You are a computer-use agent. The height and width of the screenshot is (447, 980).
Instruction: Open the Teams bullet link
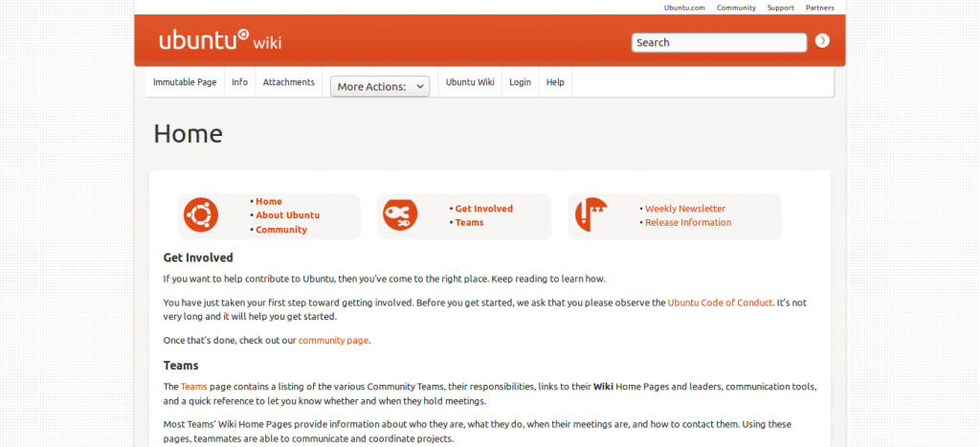(x=469, y=223)
